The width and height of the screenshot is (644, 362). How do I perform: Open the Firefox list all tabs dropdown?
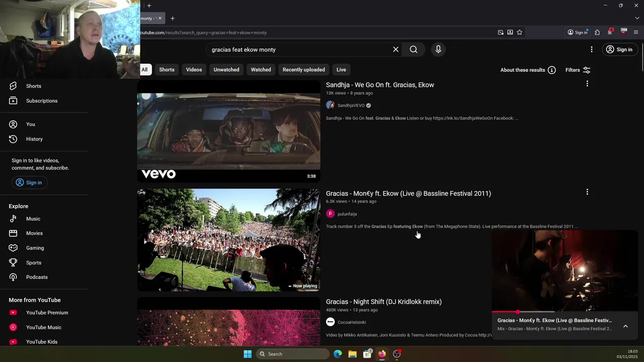coord(637,18)
